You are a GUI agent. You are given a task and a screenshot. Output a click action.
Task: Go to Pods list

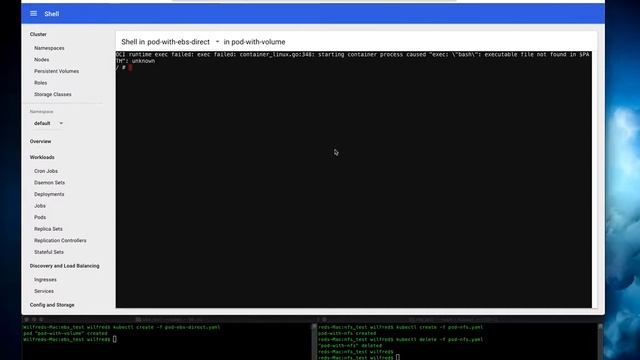(40, 217)
